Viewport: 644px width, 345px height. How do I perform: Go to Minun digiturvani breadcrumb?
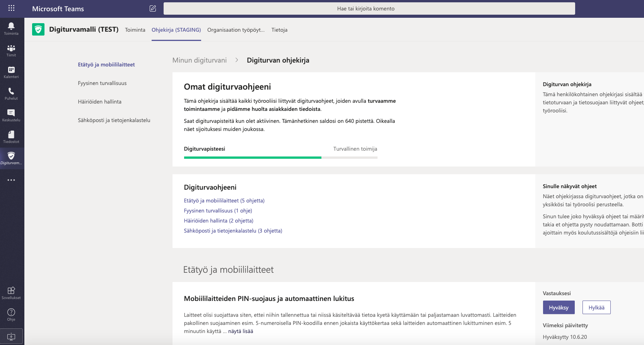click(200, 60)
